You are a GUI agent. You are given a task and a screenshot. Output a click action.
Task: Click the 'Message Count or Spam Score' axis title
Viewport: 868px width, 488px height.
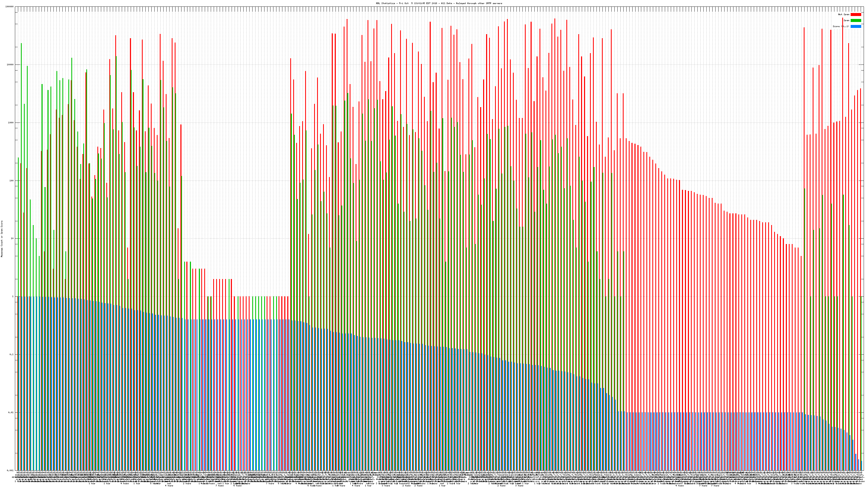[2, 239]
